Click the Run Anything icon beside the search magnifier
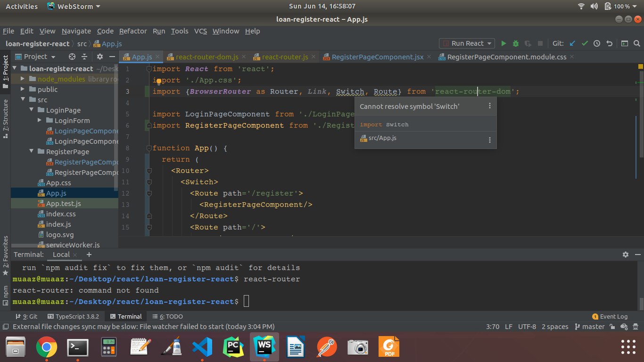644x362 pixels. (625, 43)
